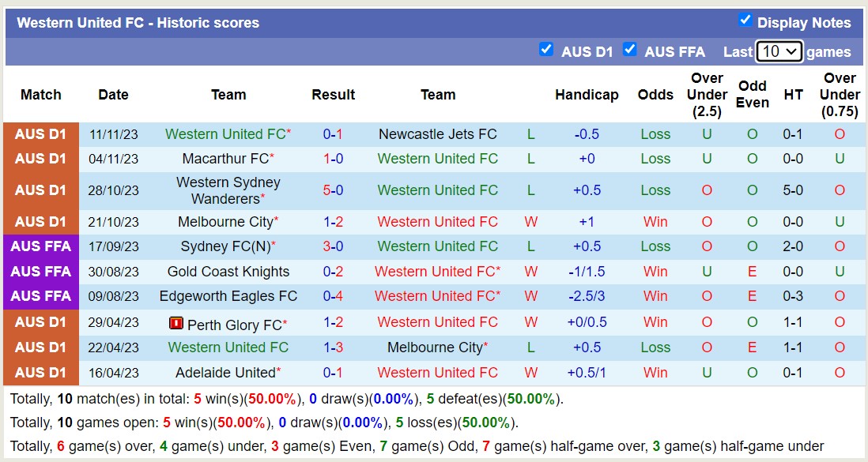868x462 pixels.
Task: Click the Sydney FC(N) team name
Action: point(224,246)
